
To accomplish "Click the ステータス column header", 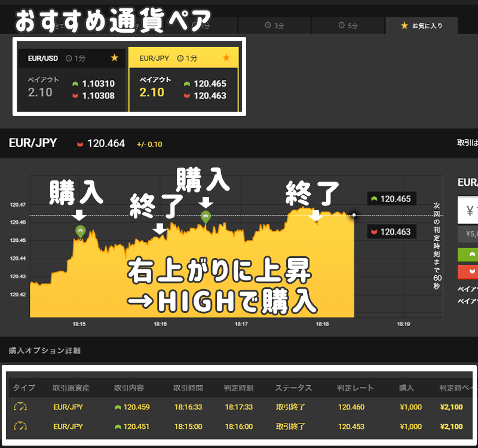I will click(x=293, y=388).
